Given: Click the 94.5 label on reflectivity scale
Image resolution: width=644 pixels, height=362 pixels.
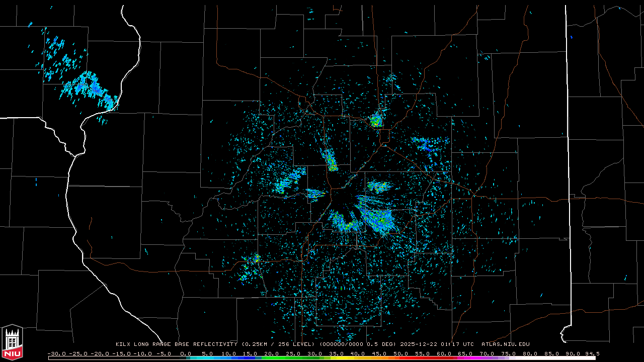Looking at the screenshot, I should [x=592, y=353].
